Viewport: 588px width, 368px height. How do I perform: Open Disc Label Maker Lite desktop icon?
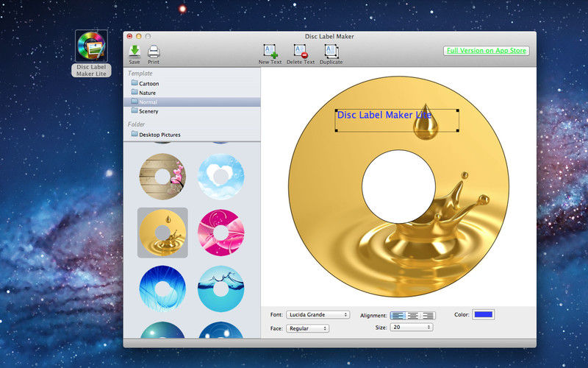pos(91,53)
